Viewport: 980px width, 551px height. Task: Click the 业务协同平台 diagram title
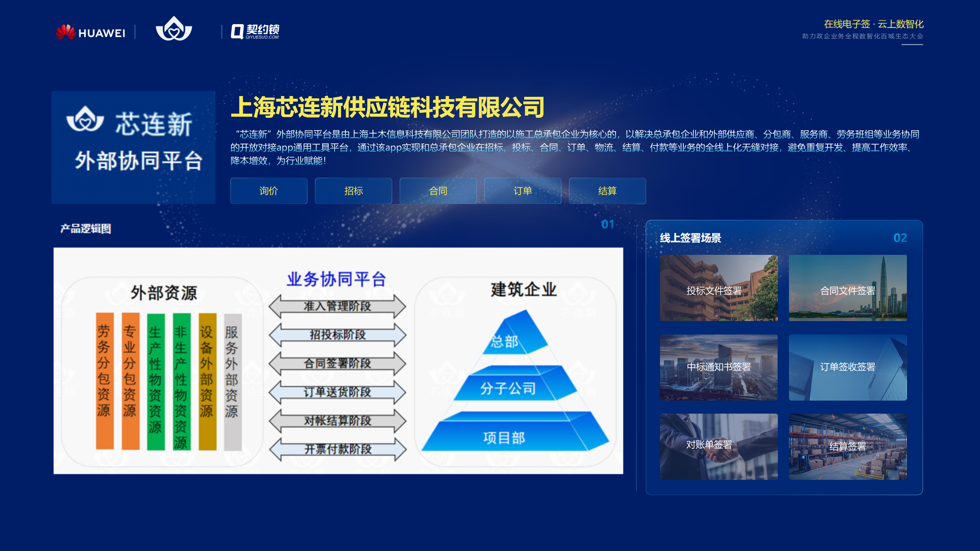[x=336, y=279]
